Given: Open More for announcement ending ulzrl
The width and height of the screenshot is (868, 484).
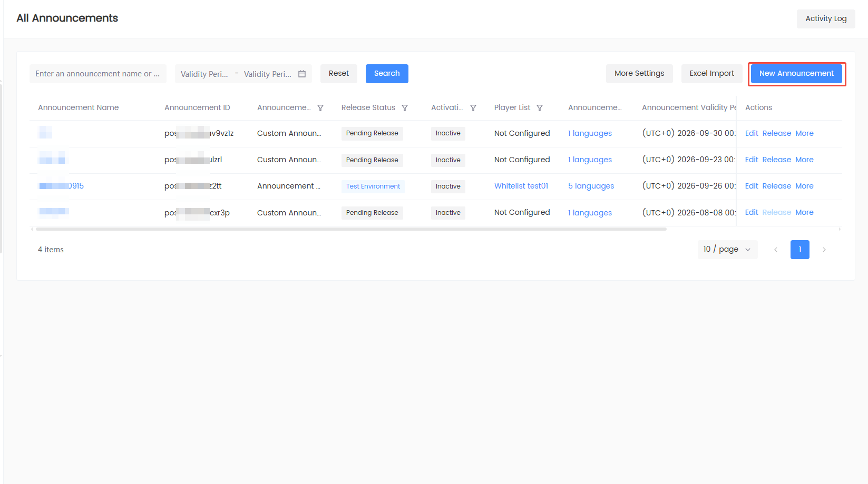Looking at the screenshot, I should (x=804, y=160).
